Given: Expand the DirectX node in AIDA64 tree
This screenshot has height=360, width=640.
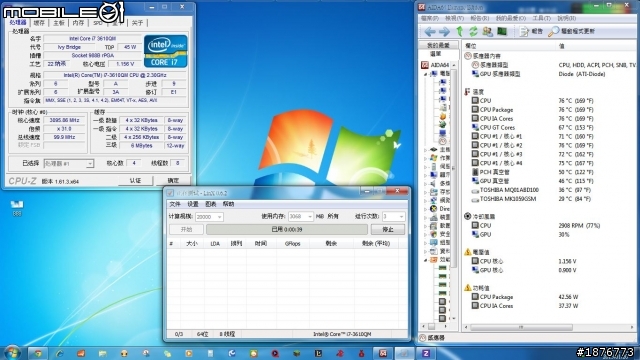Looking at the screenshot, I should point(425,209).
